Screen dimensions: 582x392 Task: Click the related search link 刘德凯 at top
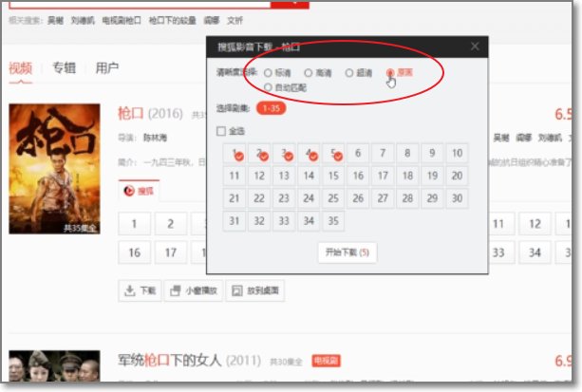pos(83,21)
